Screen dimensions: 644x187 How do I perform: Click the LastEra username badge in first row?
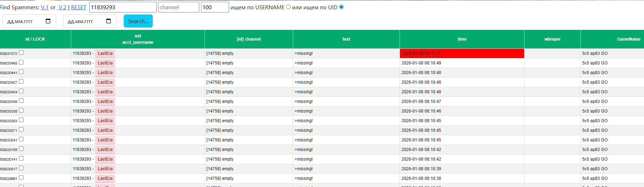click(x=105, y=53)
